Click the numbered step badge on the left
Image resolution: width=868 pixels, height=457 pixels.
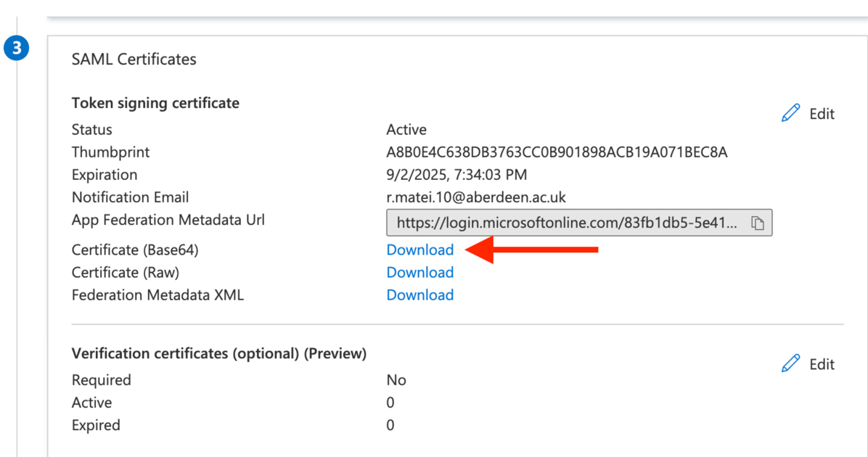click(x=17, y=48)
